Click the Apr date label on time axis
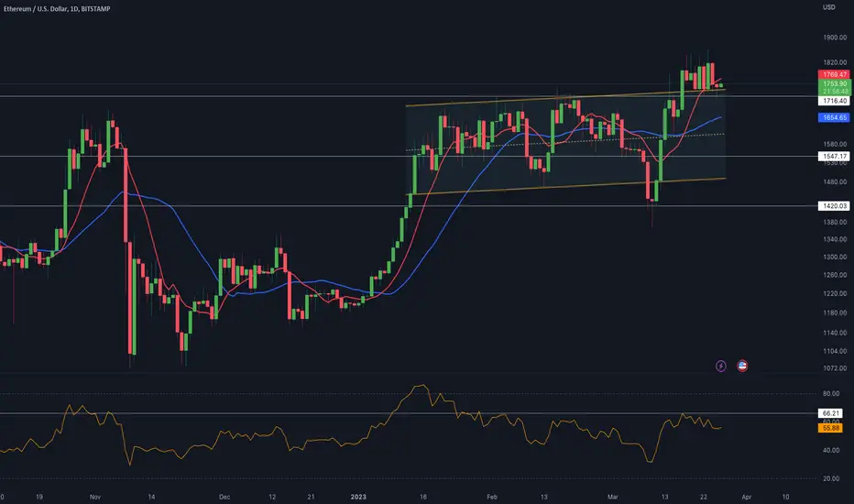 pyautogui.click(x=747, y=497)
